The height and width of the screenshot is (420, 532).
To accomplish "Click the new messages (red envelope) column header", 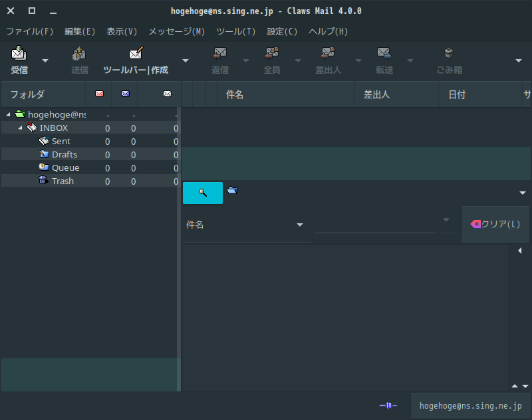I will [x=99, y=94].
